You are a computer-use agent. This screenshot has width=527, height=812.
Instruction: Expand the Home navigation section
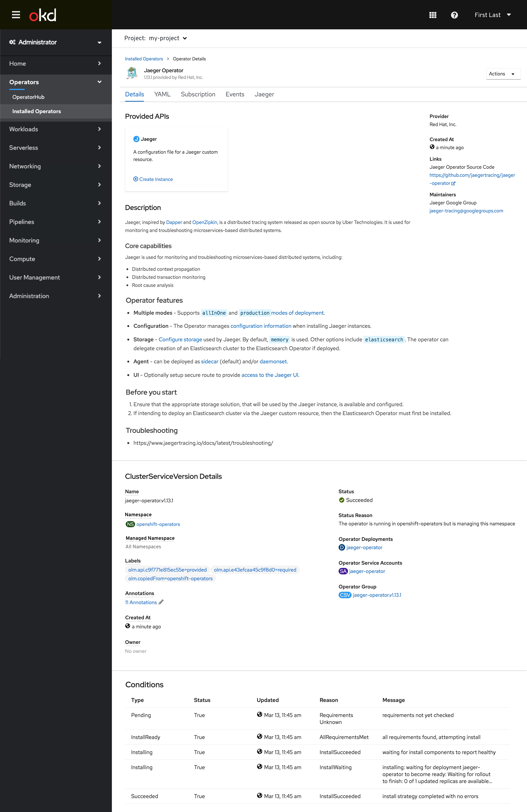(x=56, y=64)
